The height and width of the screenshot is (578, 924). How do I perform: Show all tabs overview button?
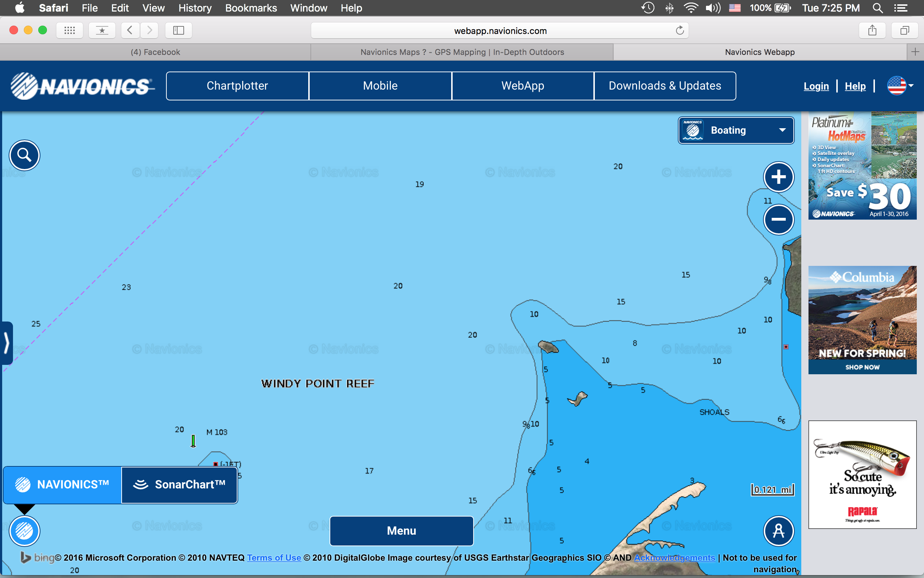905,30
